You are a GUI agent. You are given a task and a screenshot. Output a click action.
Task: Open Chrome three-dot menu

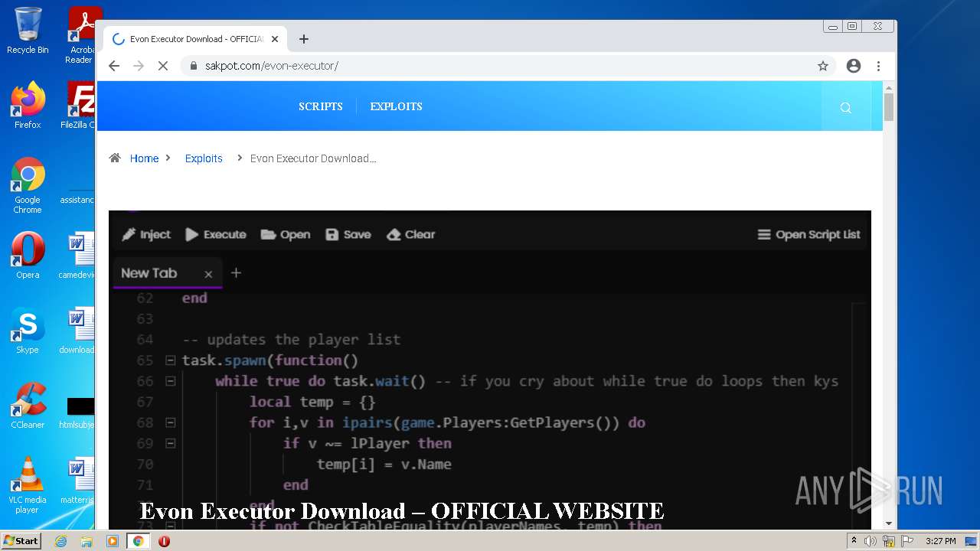coord(878,66)
